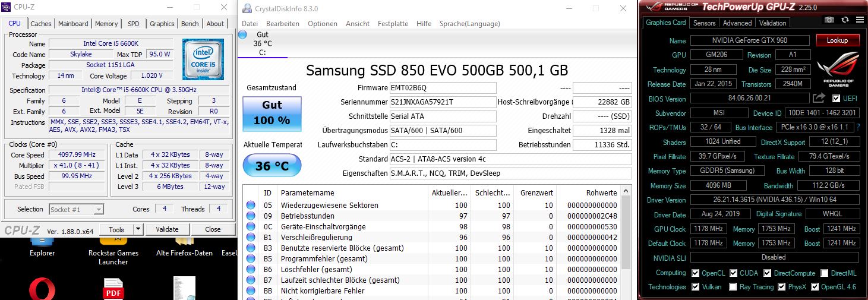Toggle the Vulkan checkbox
The image size is (868, 300).
pyautogui.click(x=696, y=287)
